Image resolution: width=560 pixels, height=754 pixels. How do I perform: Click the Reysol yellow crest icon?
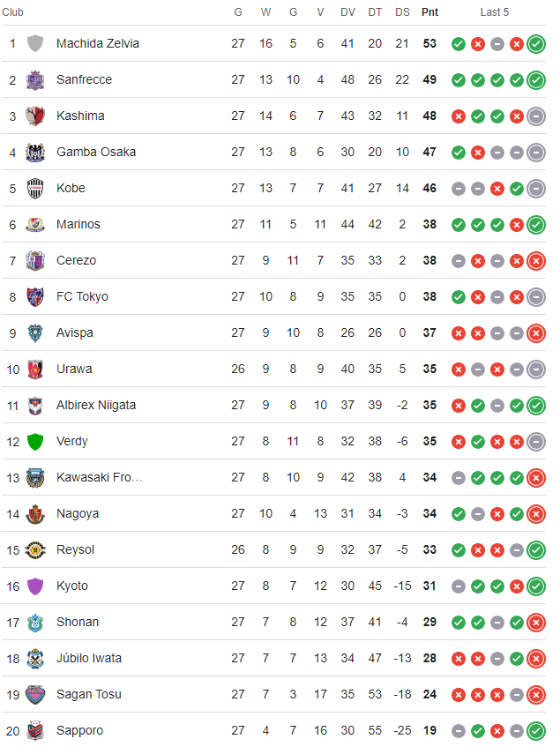(35, 549)
